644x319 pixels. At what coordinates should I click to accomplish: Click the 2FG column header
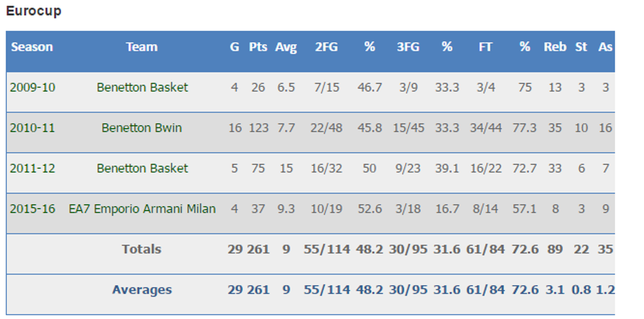[x=326, y=47]
